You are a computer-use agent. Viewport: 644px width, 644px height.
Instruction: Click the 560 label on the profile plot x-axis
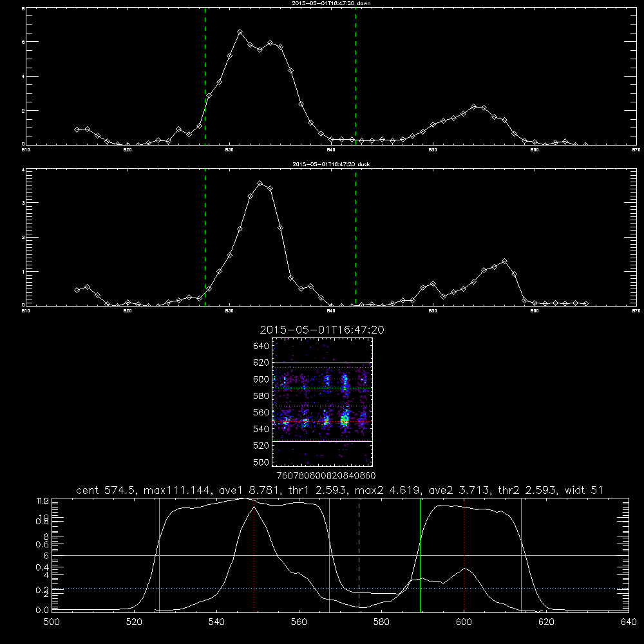[x=299, y=622]
